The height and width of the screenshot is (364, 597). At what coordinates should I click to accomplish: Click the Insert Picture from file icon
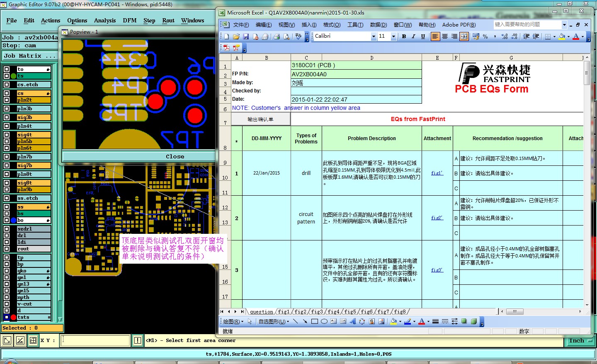[381, 321]
